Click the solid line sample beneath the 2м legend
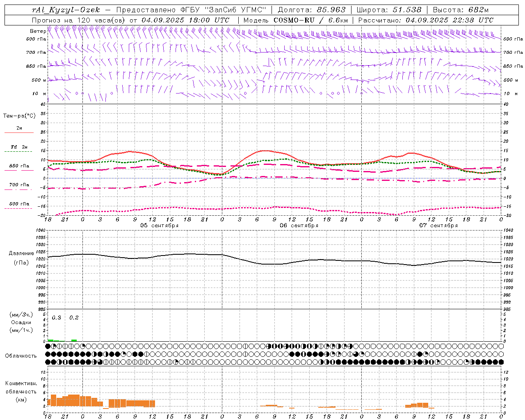 click(19, 133)
